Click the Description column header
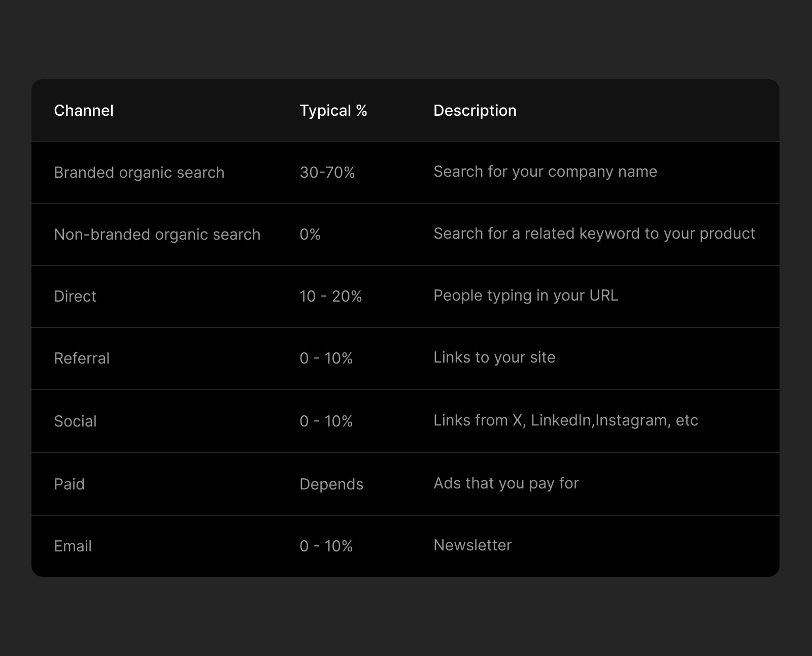 475,111
